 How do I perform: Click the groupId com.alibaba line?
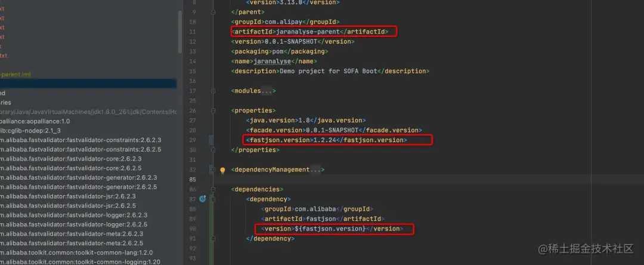pos(317,209)
